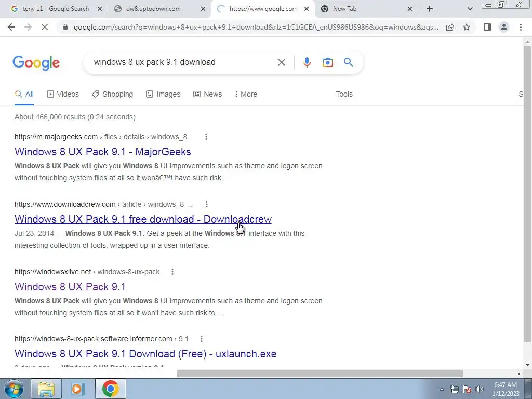Select the All results filter
This screenshot has width=532, height=399.
coord(24,95)
